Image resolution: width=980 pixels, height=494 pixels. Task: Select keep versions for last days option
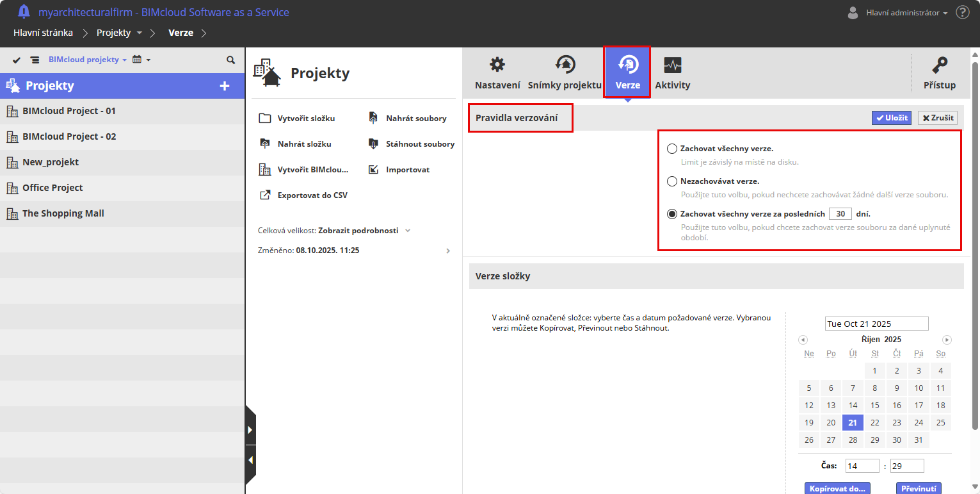click(x=672, y=214)
